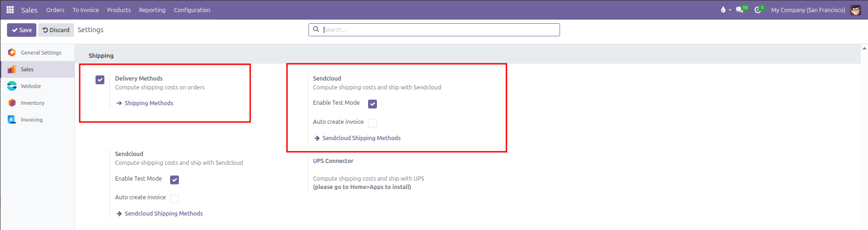This screenshot has width=868, height=230.
Task: Open the My Company (San Francisco) switcher
Action: click(808, 10)
